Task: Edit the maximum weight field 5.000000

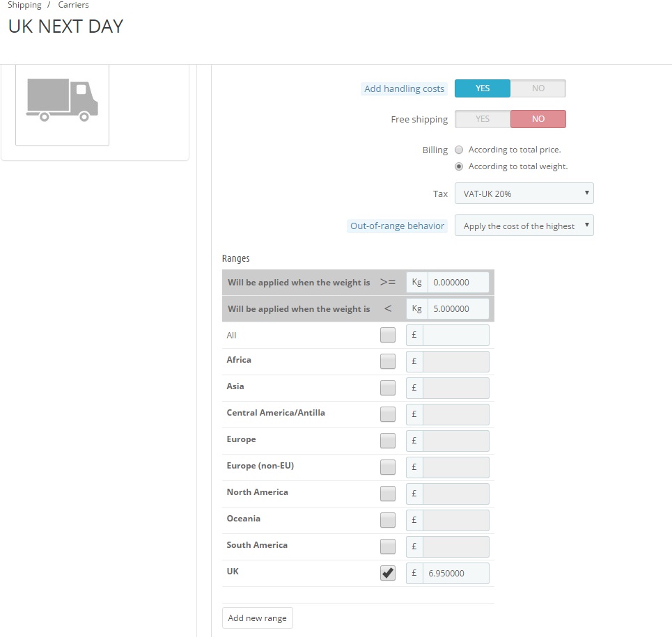Action: click(x=458, y=309)
